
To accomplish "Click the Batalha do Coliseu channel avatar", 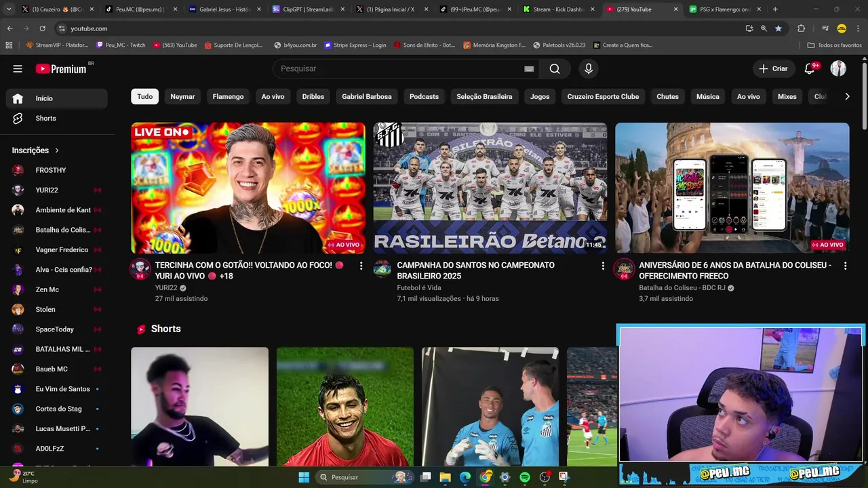I will tap(624, 269).
